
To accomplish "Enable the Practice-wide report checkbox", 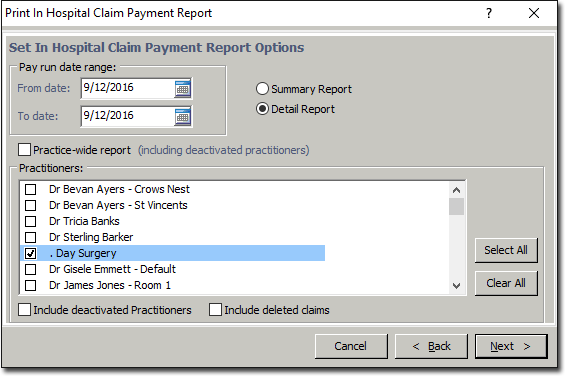I will click(25, 150).
